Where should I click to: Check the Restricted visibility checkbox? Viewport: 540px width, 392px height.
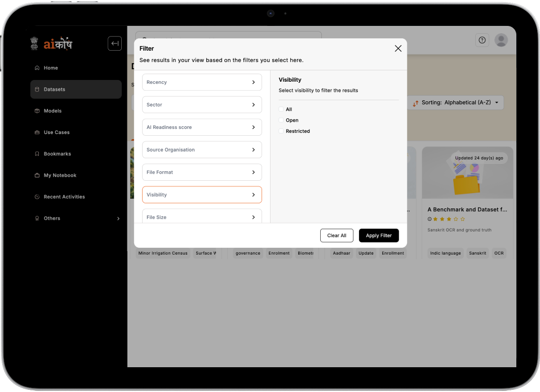(281, 131)
